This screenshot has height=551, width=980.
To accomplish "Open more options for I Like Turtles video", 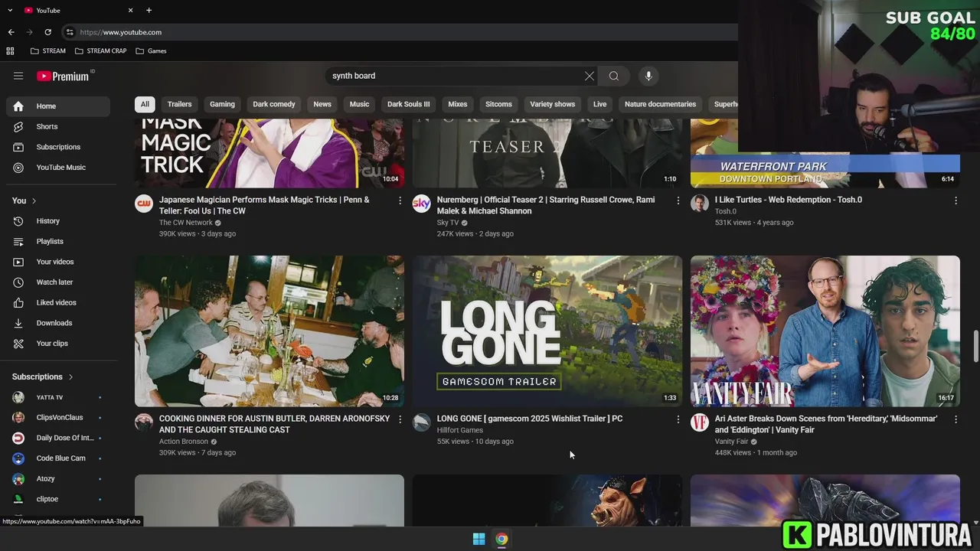I will coord(955,201).
